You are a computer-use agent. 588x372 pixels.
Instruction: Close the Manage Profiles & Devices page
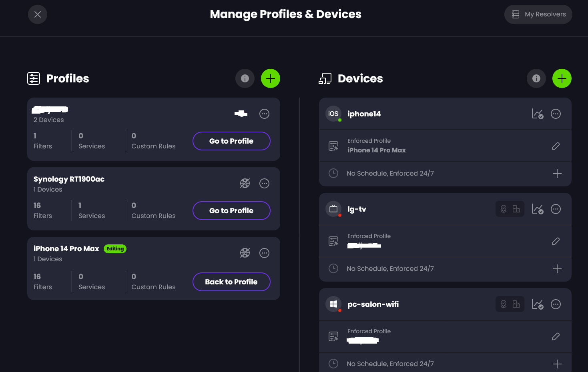click(x=38, y=14)
